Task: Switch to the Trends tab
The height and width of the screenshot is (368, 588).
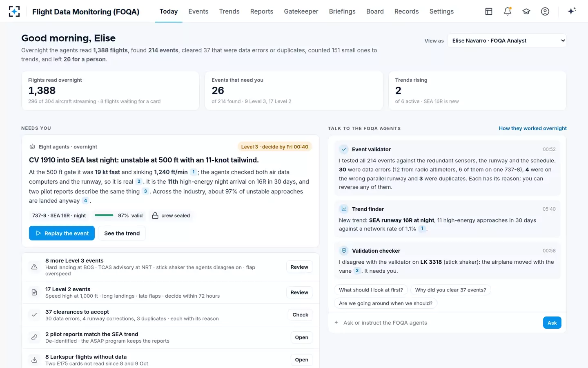Action: click(x=229, y=11)
